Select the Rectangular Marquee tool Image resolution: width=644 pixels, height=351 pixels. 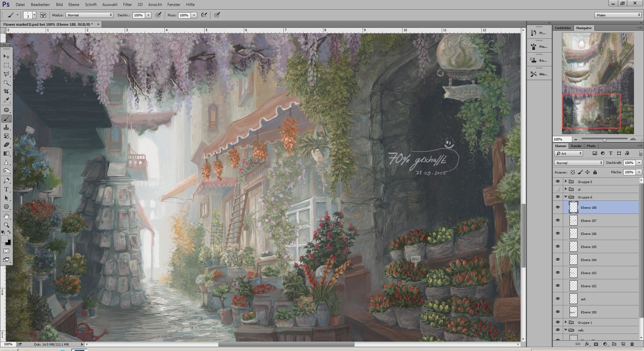pyautogui.click(x=6, y=66)
